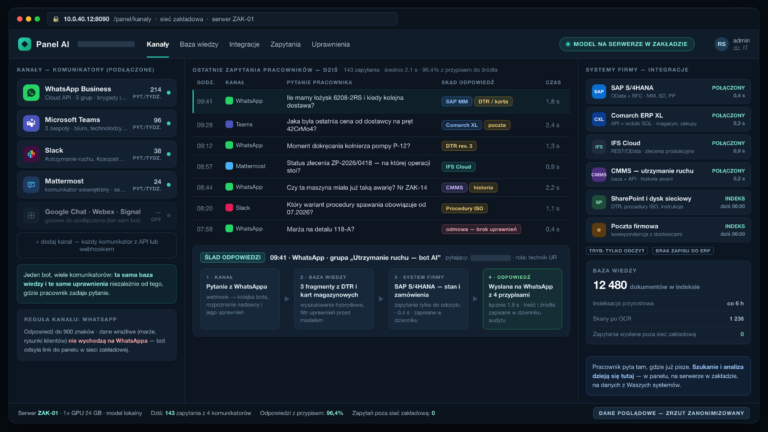The width and height of the screenshot is (768, 432).
Task: Click 'Tryb: tylko odczyt' chip
Action: 617,251
